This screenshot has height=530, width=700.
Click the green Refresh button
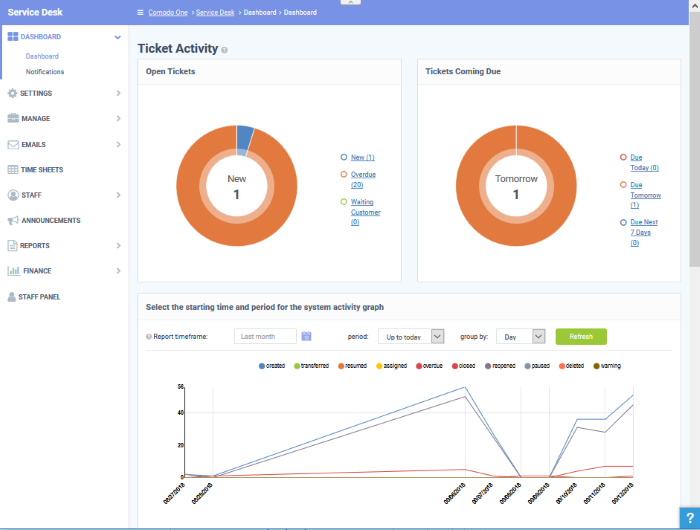point(581,337)
